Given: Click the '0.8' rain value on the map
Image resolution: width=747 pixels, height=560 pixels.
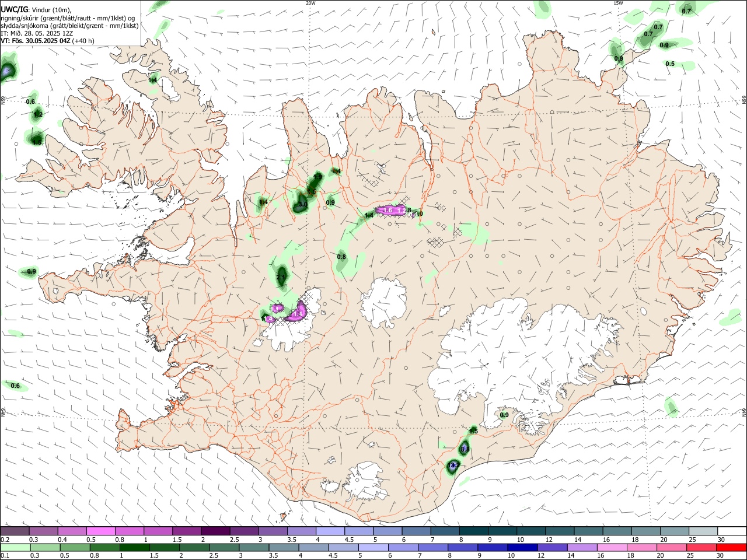Looking at the screenshot, I should pyautogui.click(x=341, y=257).
